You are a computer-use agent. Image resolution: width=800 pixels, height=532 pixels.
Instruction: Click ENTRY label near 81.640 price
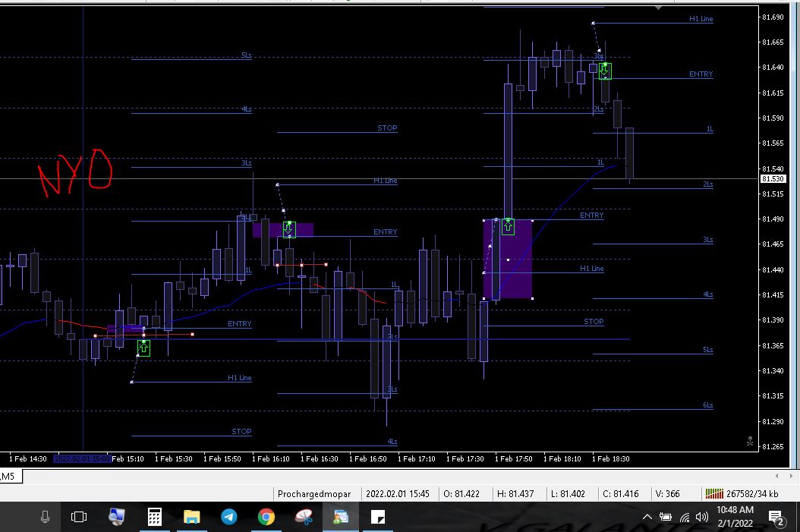coord(701,74)
